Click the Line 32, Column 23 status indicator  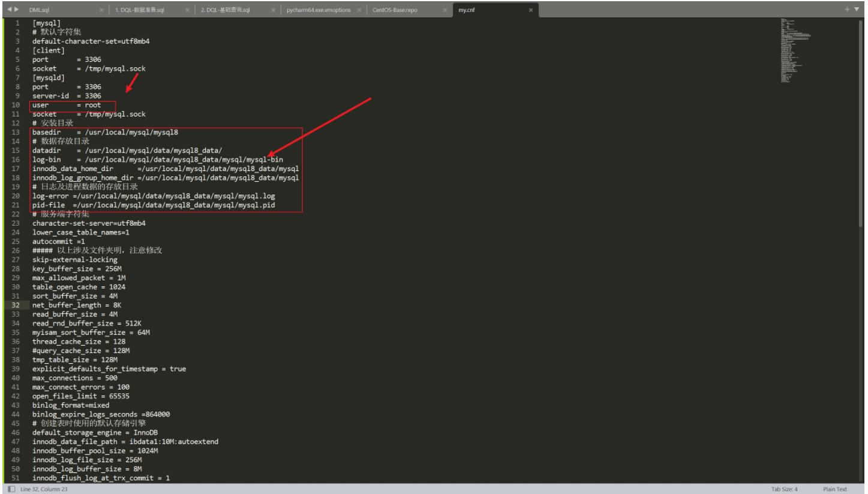pyautogui.click(x=44, y=489)
